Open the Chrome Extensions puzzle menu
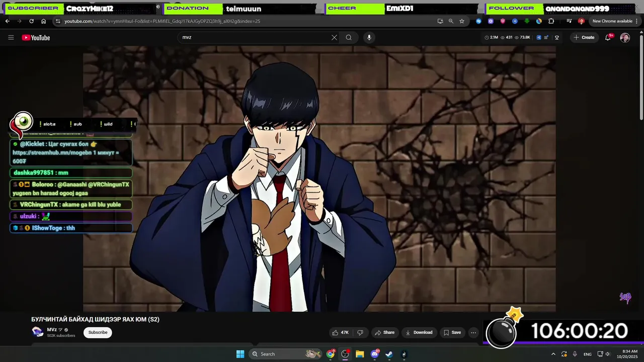Image resolution: width=644 pixels, height=362 pixels. click(551, 21)
